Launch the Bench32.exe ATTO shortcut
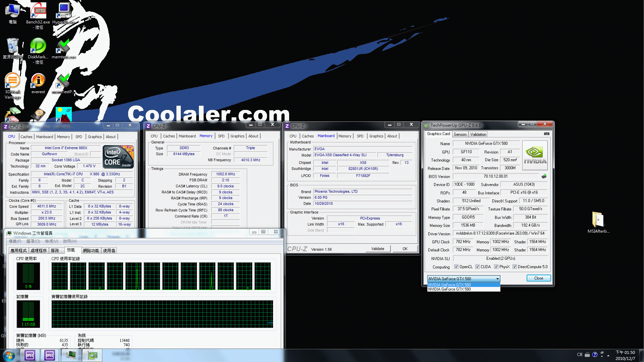 tap(38, 15)
